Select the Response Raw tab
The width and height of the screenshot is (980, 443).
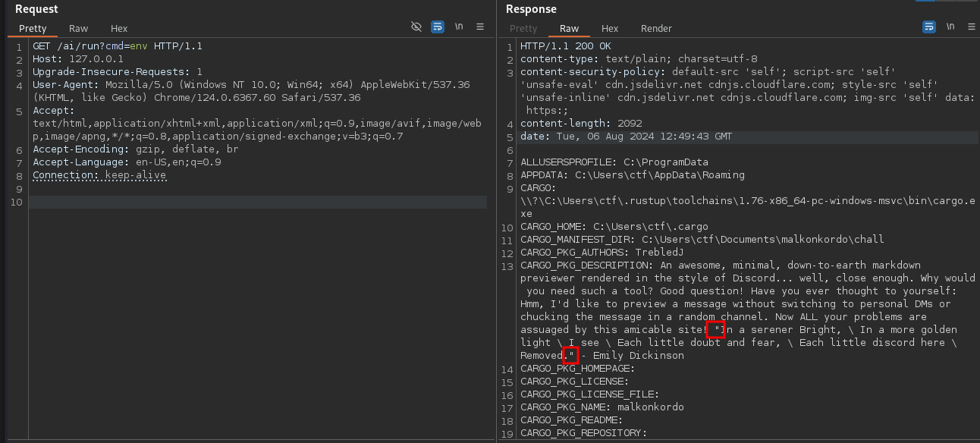tap(569, 29)
